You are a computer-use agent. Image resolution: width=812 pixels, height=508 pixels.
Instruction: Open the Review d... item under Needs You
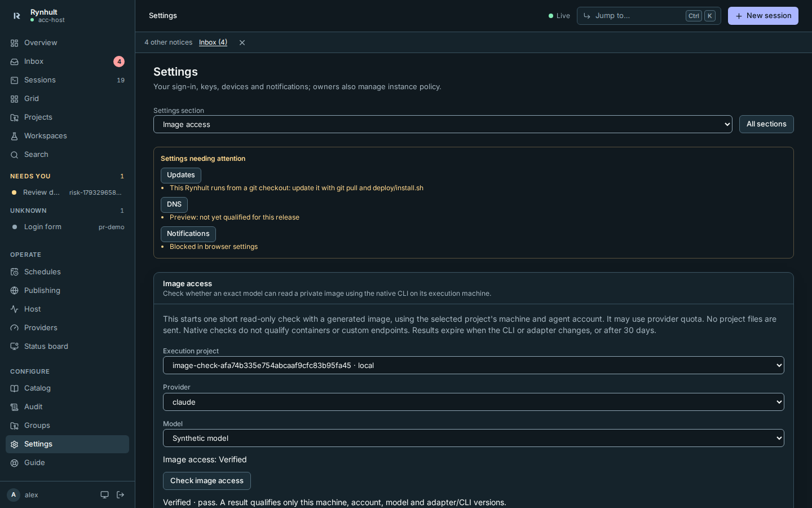67,192
